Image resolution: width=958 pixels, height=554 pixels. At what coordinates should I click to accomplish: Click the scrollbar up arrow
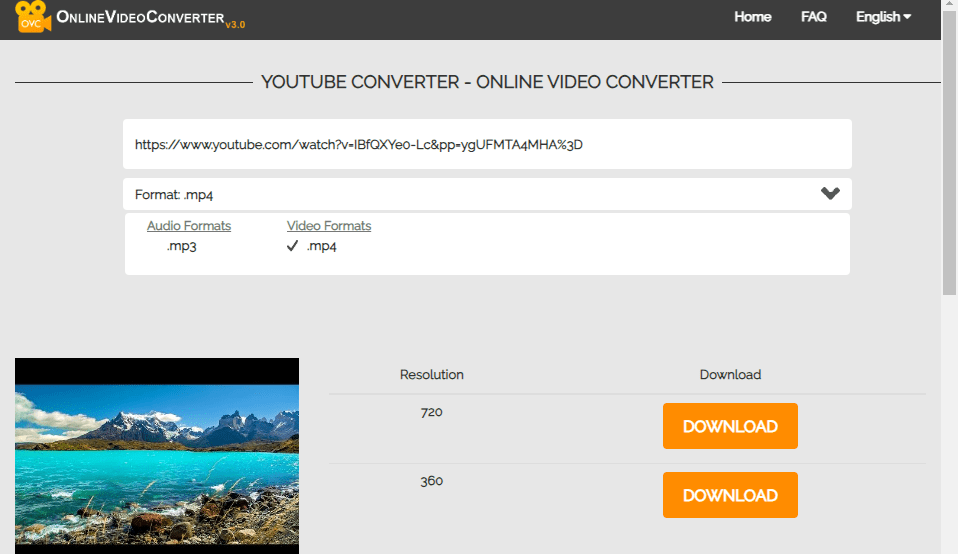click(949, 6)
